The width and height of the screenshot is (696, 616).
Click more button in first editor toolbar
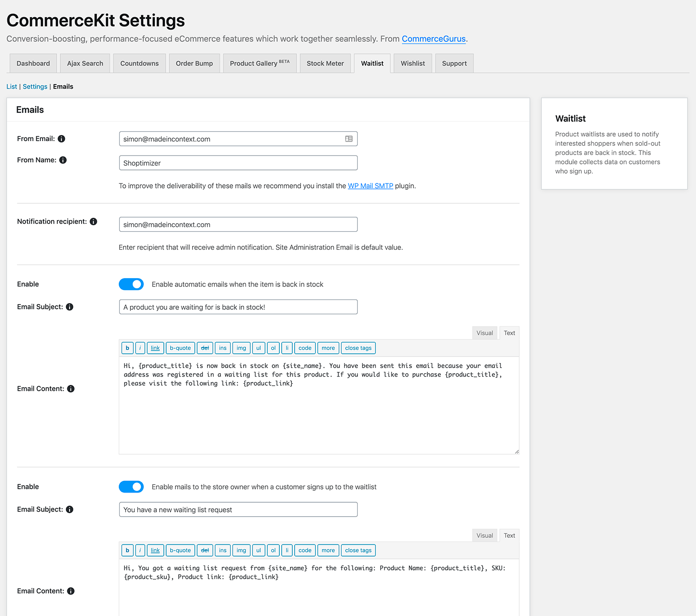[x=328, y=348]
